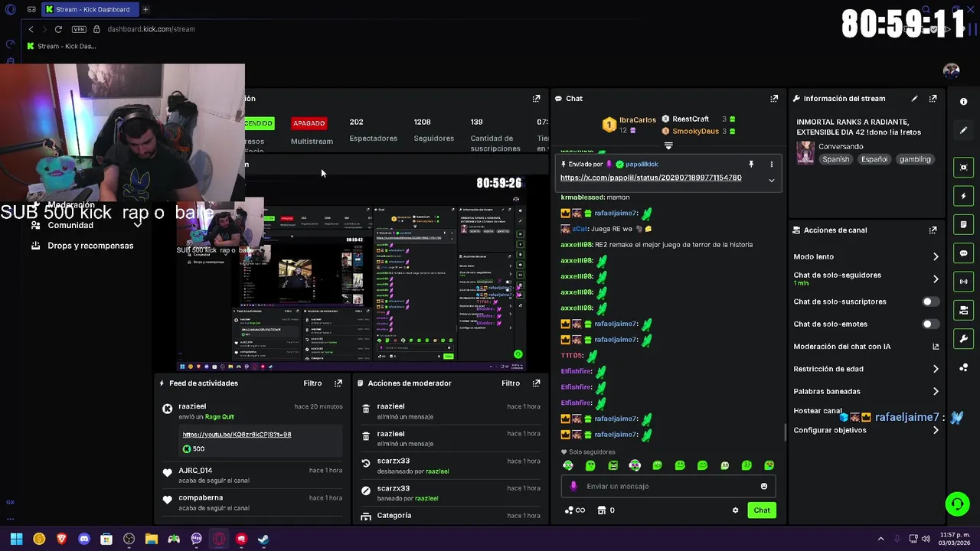Open the Comunidad menu item
Screen dimensions: 980x551
[70, 226]
